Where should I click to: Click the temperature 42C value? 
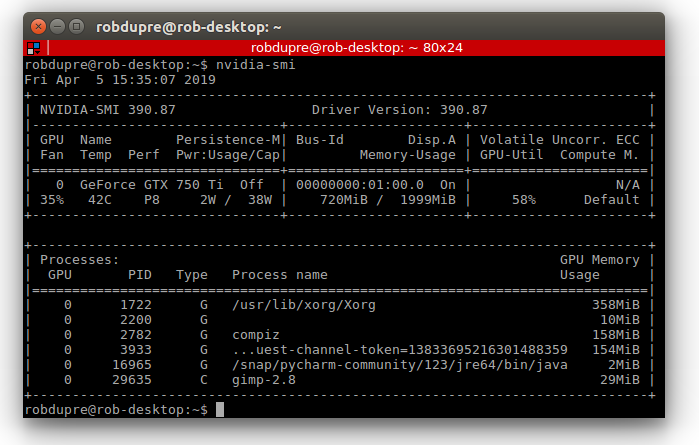pyautogui.click(x=99, y=200)
